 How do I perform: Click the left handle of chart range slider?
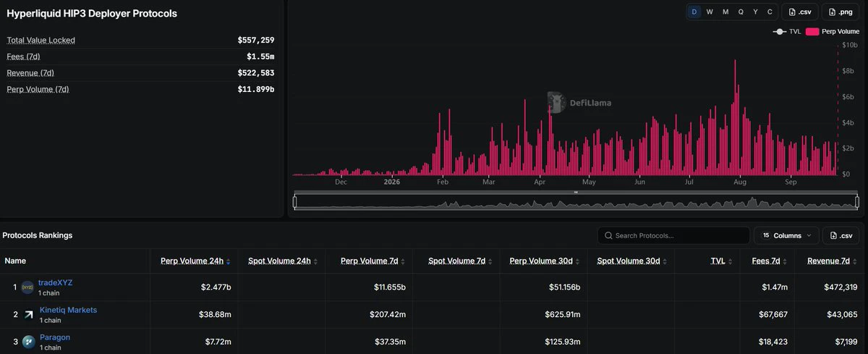(294, 202)
